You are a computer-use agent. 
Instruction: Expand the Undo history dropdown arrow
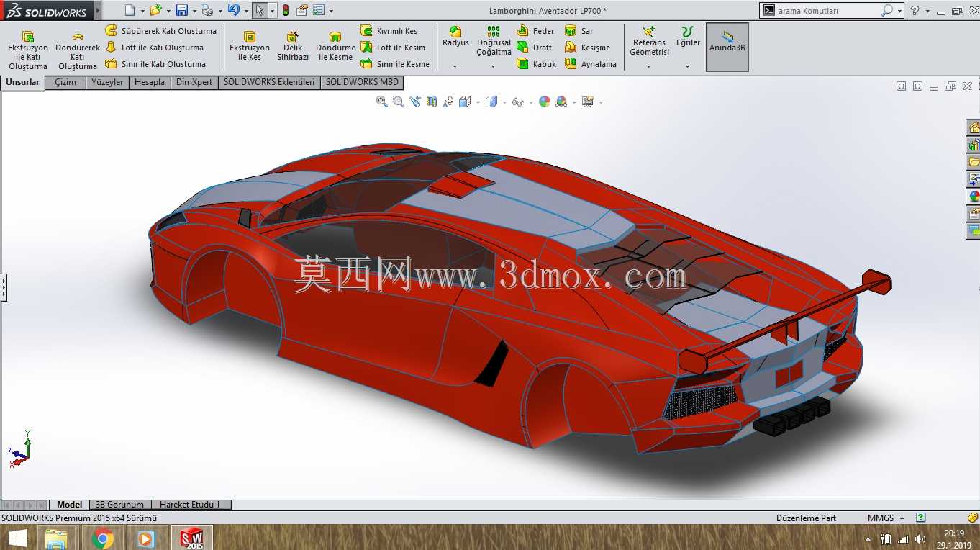pos(246,11)
